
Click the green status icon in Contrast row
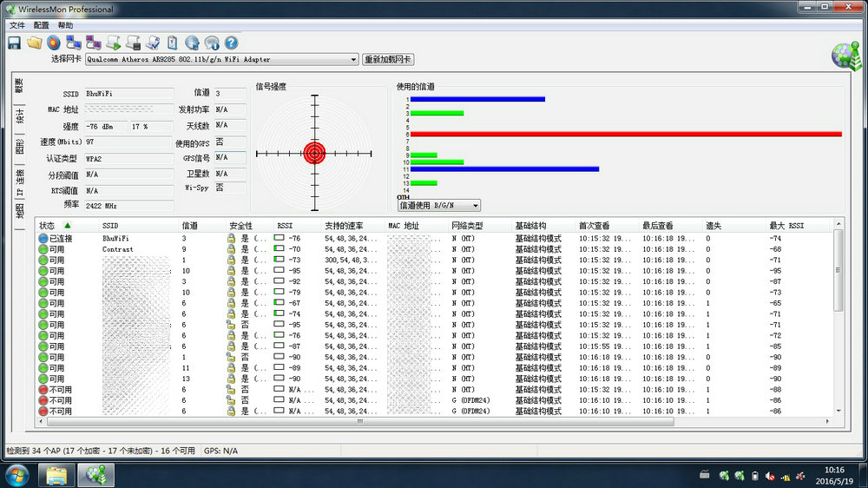[43, 249]
